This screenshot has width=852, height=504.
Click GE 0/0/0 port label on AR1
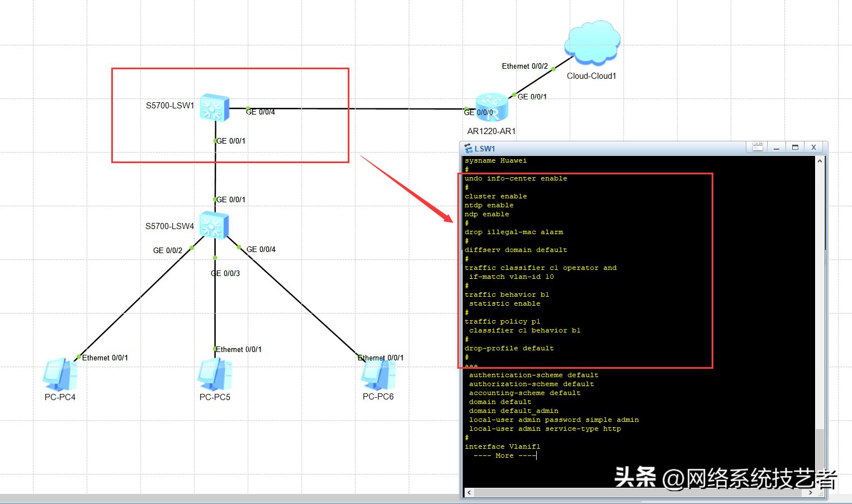click(479, 113)
